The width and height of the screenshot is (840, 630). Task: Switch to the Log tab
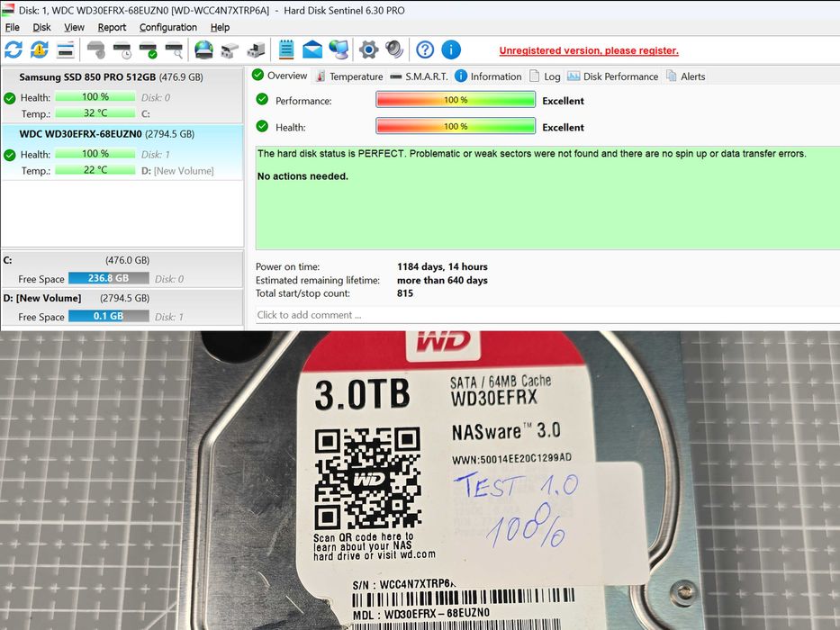point(545,76)
